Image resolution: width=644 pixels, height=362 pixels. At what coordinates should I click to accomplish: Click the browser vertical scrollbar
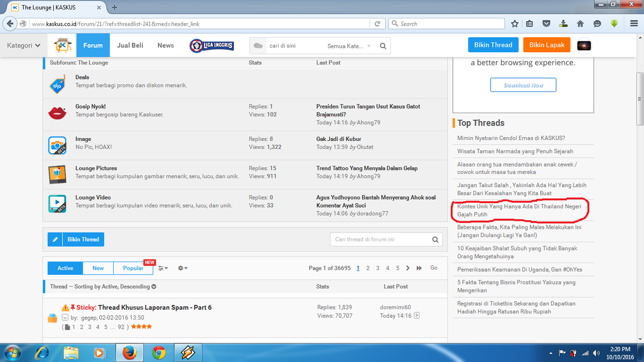640,99
